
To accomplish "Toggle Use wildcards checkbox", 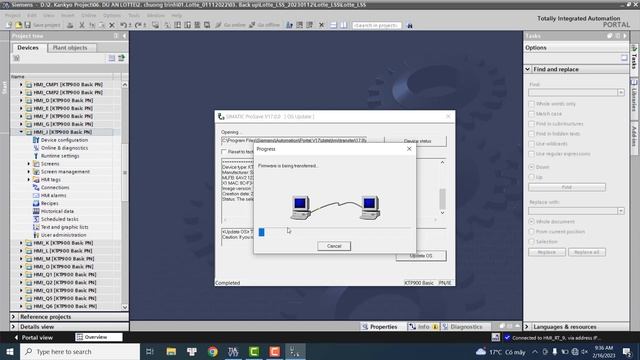I will pyautogui.click(x=531, y=144).
